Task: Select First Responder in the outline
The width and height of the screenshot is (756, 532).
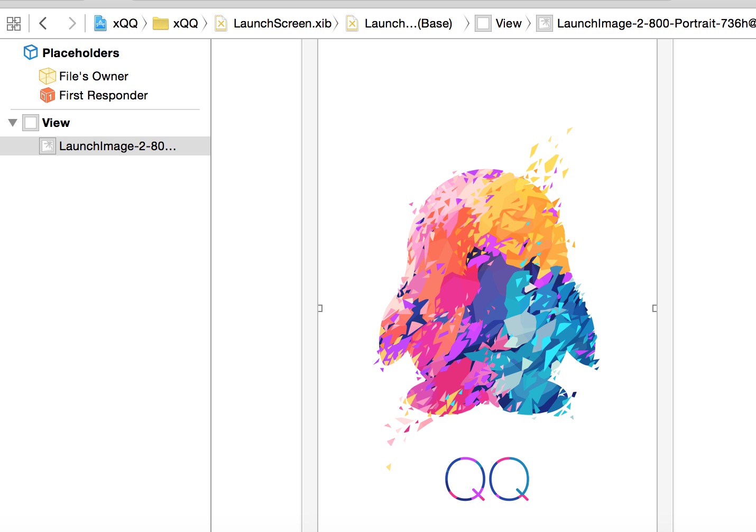Action: click(104, 95)
